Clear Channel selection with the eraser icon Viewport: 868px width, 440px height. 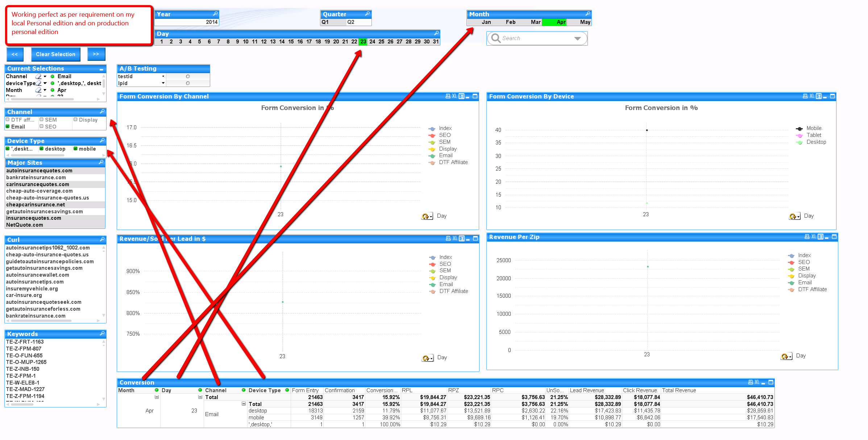[38, 76]
